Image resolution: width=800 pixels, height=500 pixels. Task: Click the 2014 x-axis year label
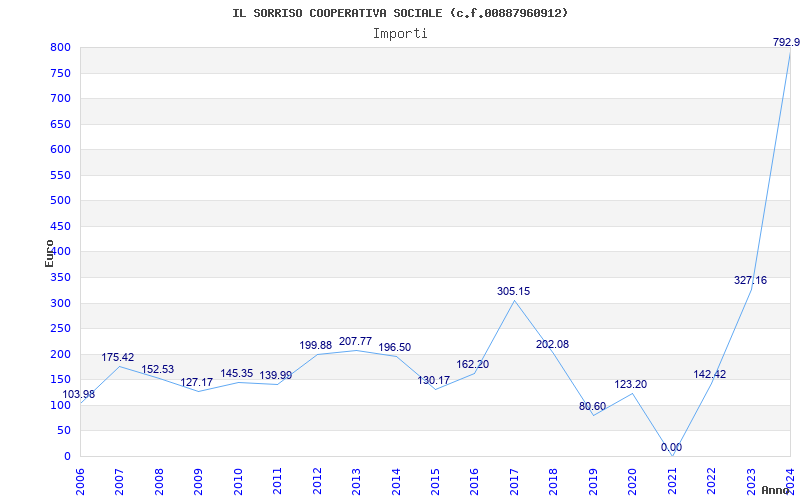[396, 482]
